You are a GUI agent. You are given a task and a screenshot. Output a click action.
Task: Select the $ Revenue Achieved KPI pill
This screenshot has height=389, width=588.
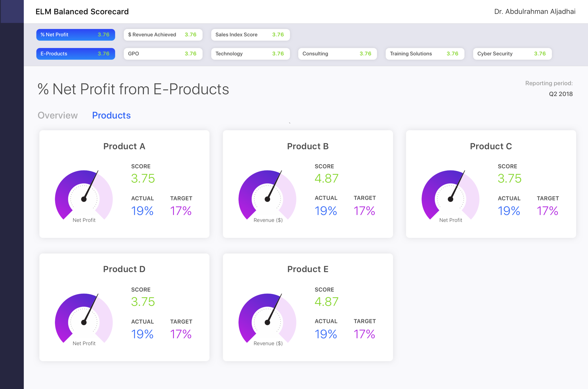pyautogui.click(x=163, y=35)
